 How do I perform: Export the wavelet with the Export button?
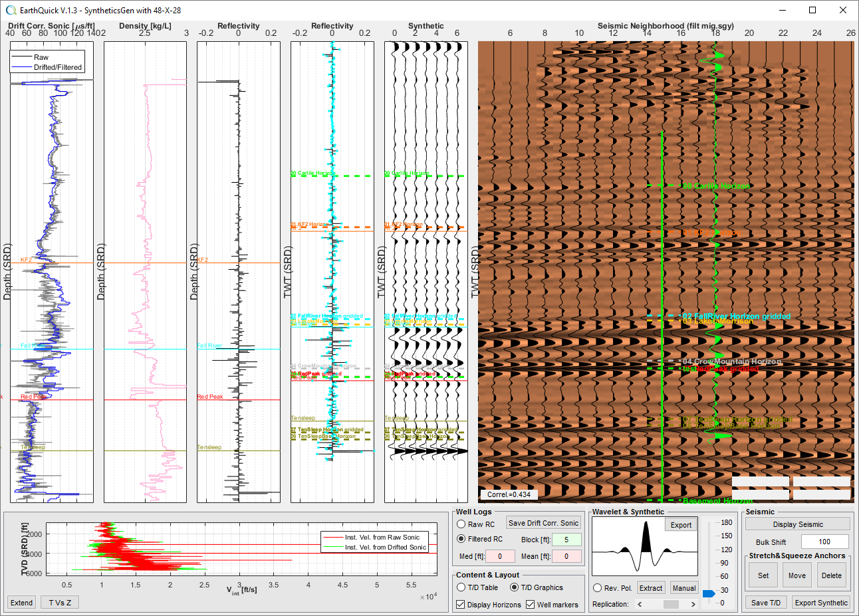(681, 525)
